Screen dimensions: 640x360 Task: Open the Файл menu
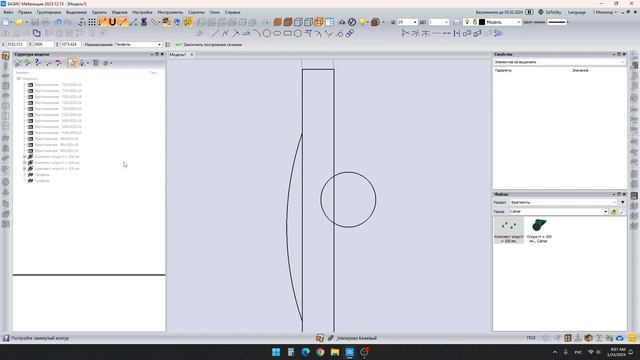pos(8,12)
